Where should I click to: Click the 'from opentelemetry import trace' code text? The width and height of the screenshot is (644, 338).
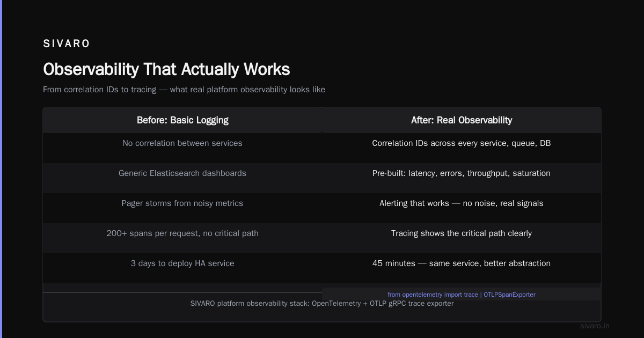click(x=433, y=295)
